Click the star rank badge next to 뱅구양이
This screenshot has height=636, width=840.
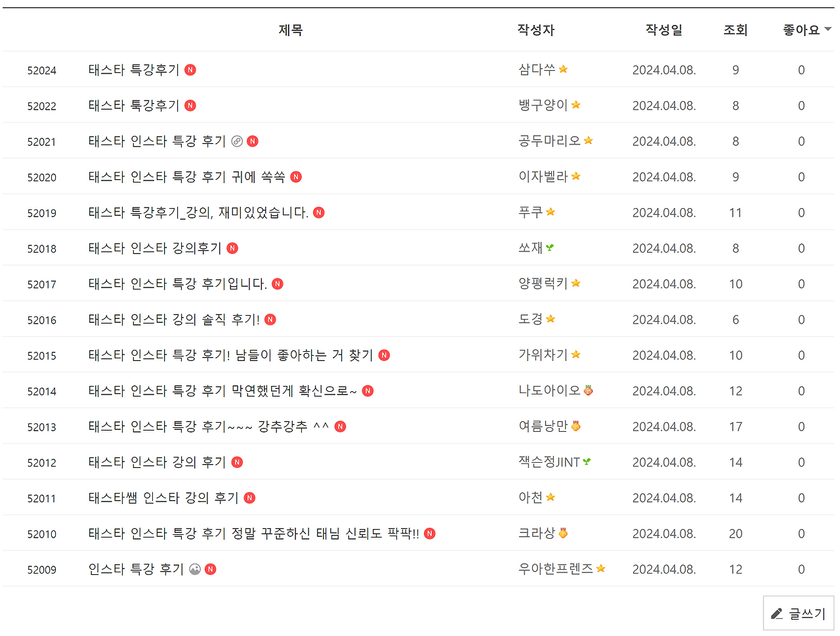pos(576,104)
